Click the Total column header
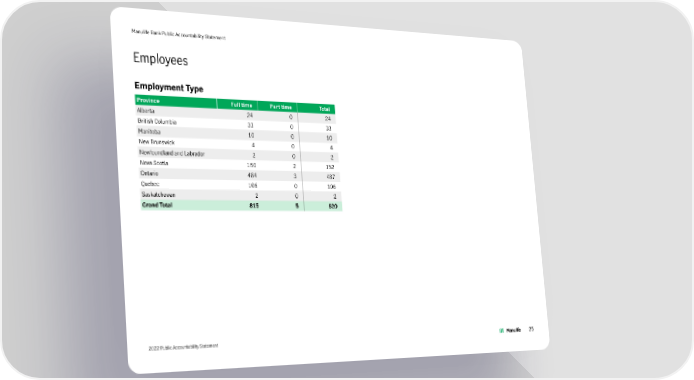The height and width of the screenshot is (380, 694). pos(324,109)
